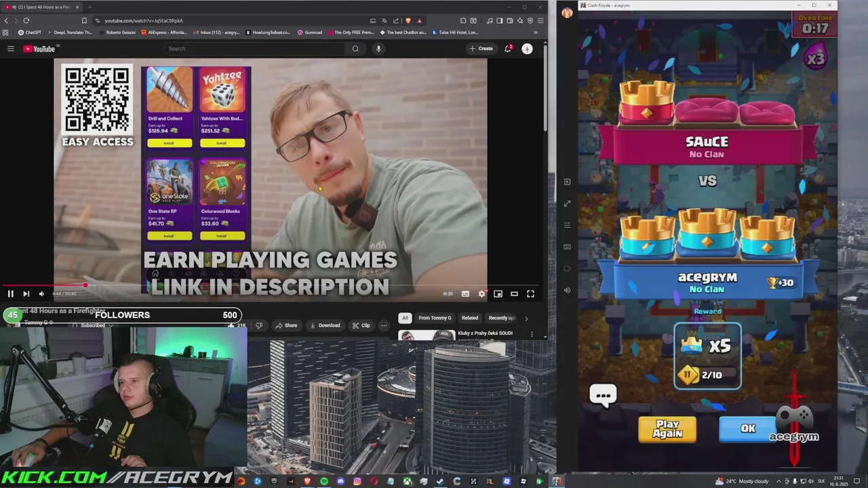Viewport: 868px width, 488px height.
Task: Select the 'All' filter chip
Action: point(405,318)
